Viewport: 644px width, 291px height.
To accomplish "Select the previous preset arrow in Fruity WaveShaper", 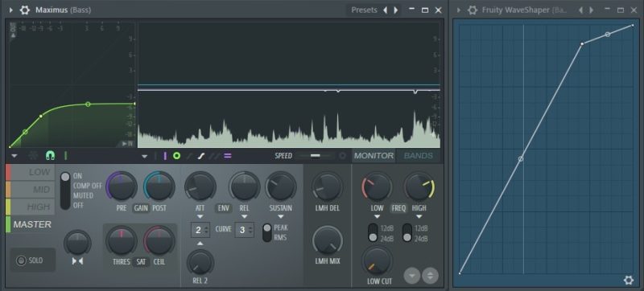I will [x=580, y=10].
